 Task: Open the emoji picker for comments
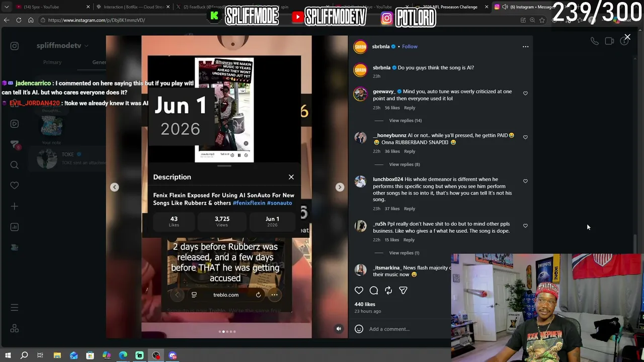tap(359, 329)
